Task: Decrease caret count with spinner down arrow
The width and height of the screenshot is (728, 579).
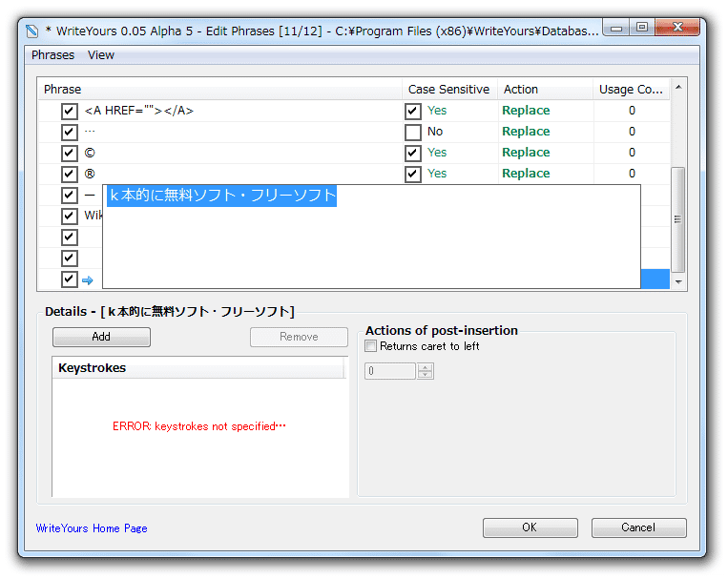Action: click(425, 375)
